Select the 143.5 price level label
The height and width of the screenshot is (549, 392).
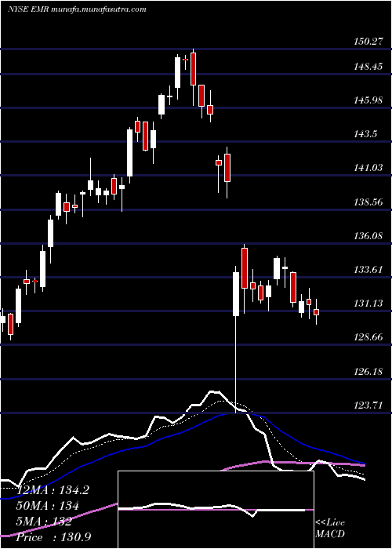pos(365,134)
